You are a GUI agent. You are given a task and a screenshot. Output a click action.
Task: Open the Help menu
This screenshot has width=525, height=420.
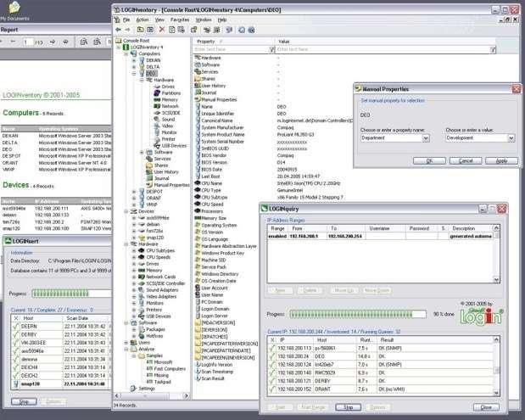coord(222,20)
